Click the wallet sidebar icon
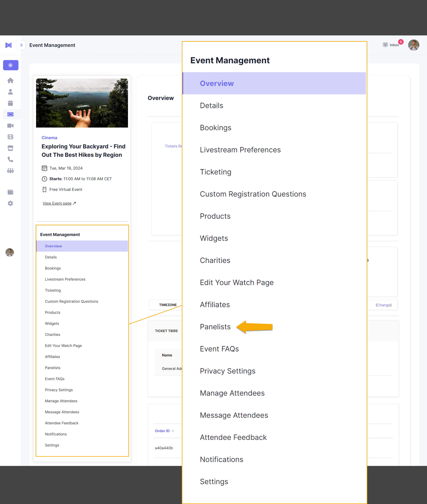 (10, 192)
